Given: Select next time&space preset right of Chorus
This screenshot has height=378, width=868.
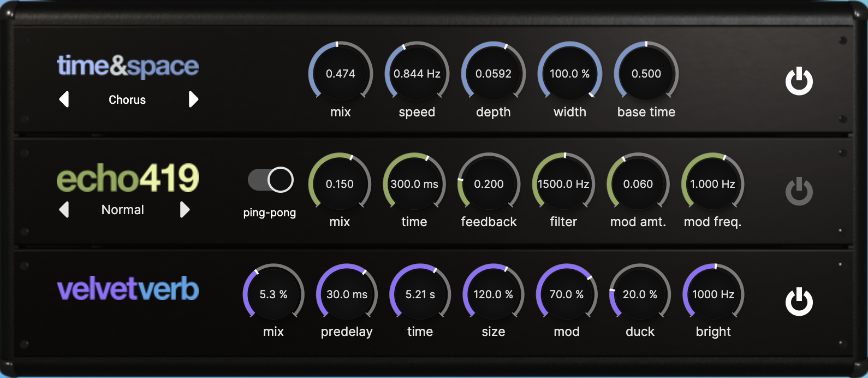Looking at the screenshot, I should pyautogui.click(x=193, y=99).
